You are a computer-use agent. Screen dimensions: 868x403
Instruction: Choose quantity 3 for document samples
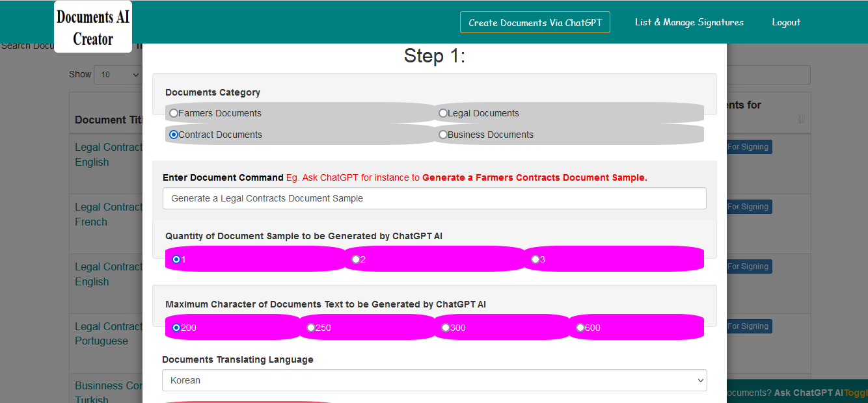pos(534,259)
